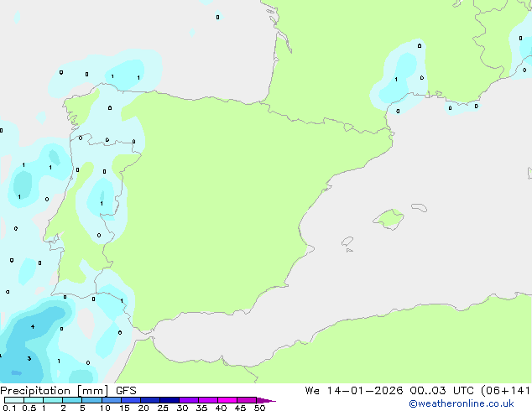
Task: Click the legend swatch between 10 and 15
Action: pyautogui.click(x=111, y=400)
